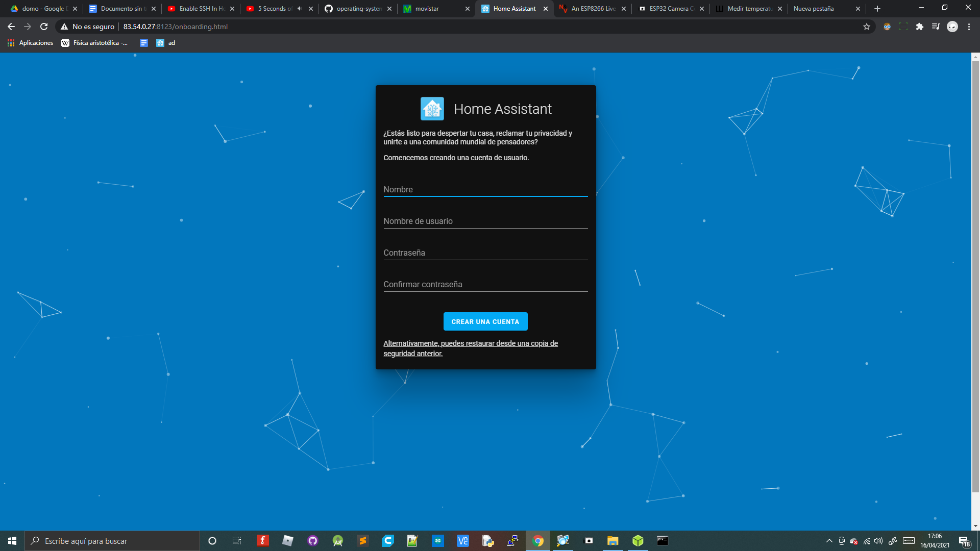Reload the page
The height and width of the screenshot is (551, 980).
click(x=44, y=27)
